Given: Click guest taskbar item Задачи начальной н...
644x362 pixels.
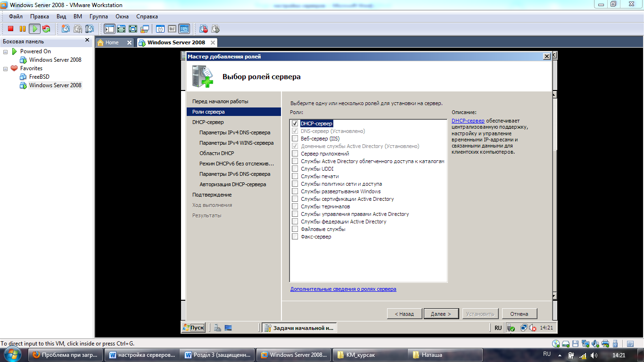Looking at the screenshot, I should click(x=299, y=328).
